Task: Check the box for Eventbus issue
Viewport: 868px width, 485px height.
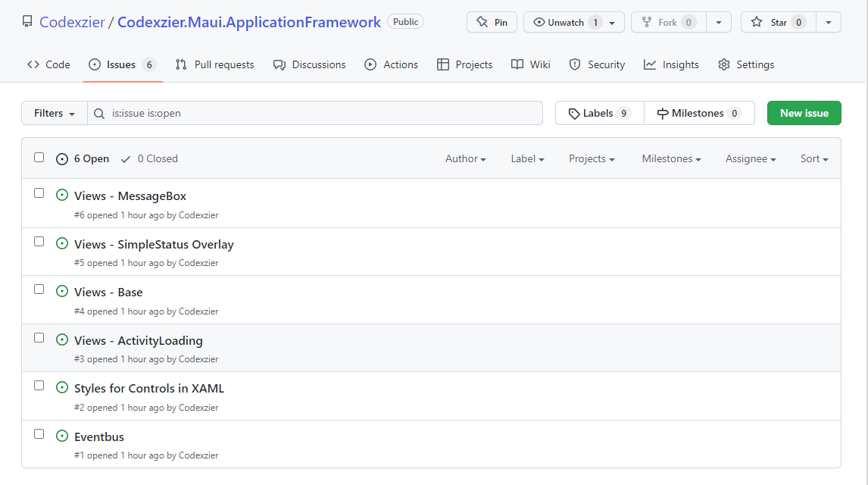Action: pos(39,434)
